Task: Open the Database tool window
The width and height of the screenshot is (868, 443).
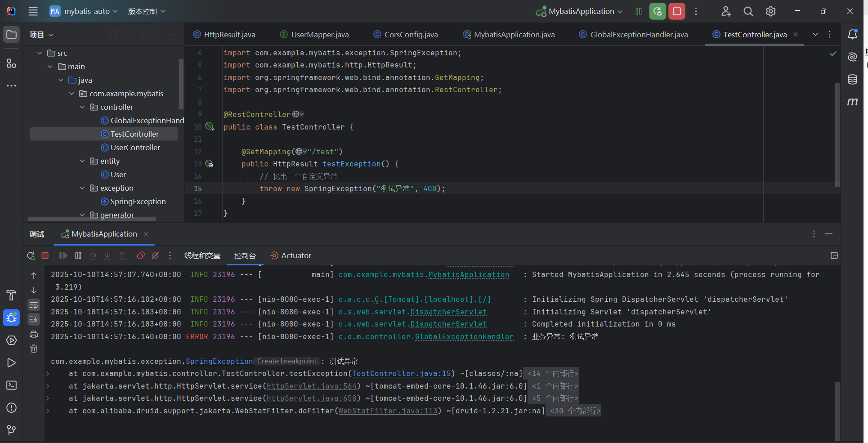Action: [x=852, y=80]
